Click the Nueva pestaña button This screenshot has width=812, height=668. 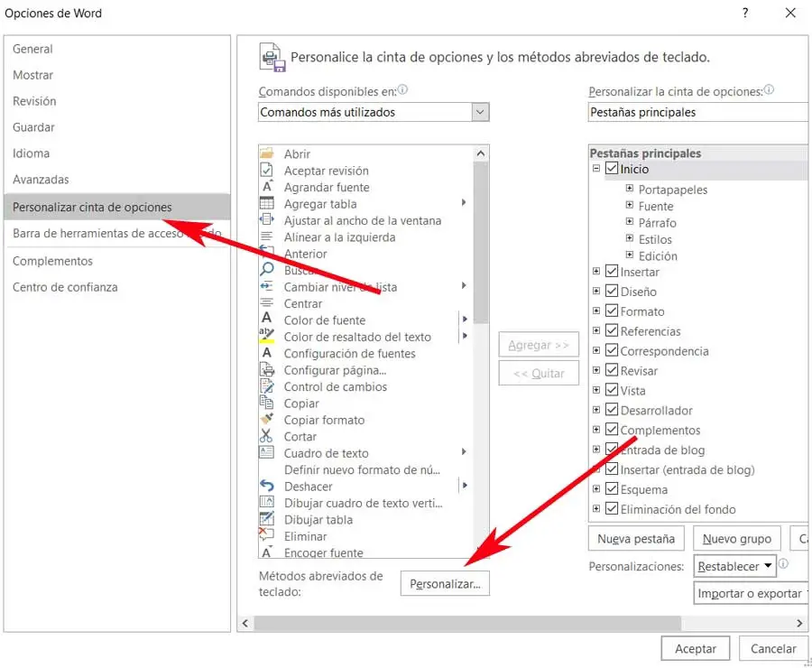[x=636, y=538]
